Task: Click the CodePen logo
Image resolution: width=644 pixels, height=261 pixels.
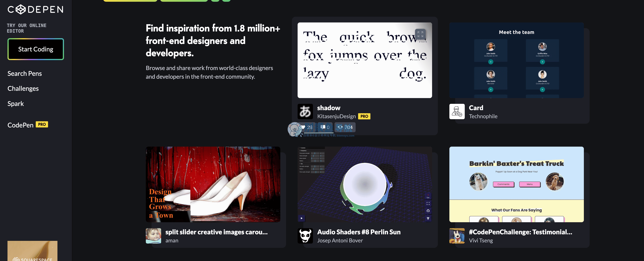Action: [x=36, y=9]
